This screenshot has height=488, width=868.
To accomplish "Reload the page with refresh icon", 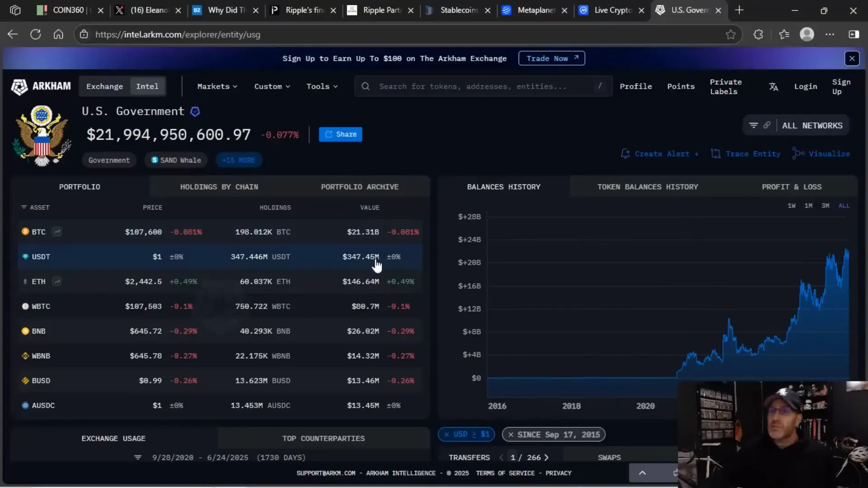I will [x=35, y=34].
